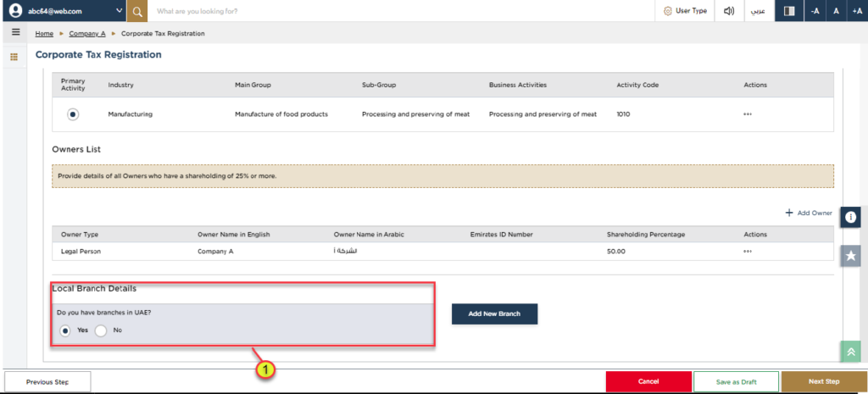This screenshot has width=868, height=394.
Task: Click the shareholding value 50.00
Action: pos(615,252)
